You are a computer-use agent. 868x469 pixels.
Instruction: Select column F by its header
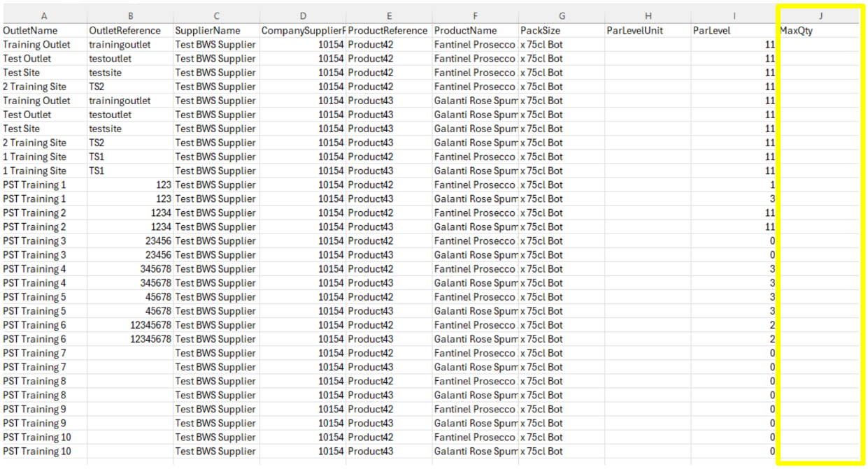pyautogui.click(x=475, y=16)
